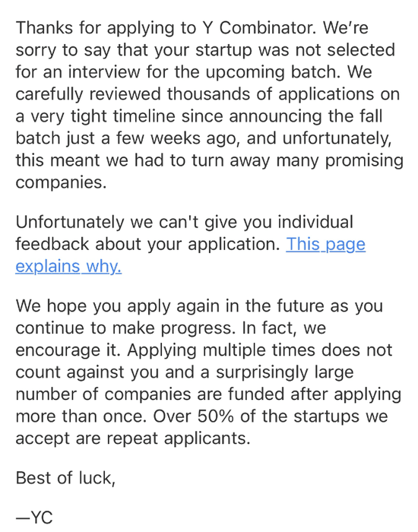Click the words "surprisingly large"
The image size is (418, 532).
(285, 372)
